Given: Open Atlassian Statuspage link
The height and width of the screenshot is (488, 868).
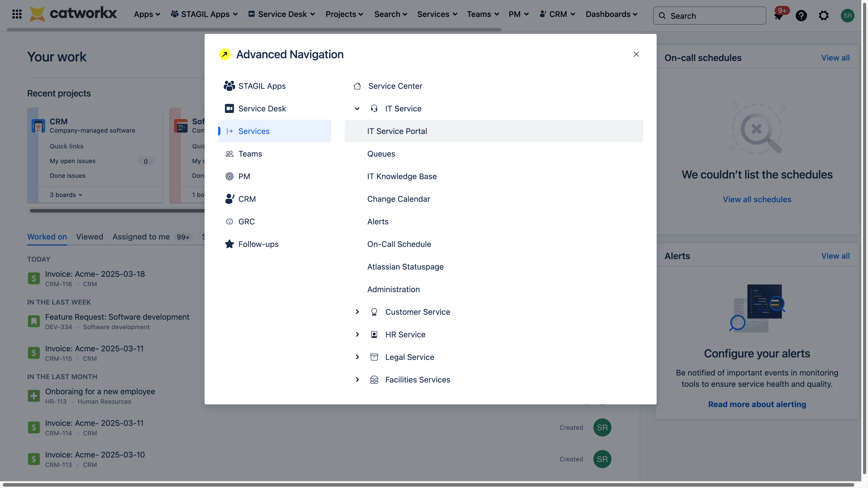Looking at the screenshot, I should pyautogui.click(x=494, y=266).
